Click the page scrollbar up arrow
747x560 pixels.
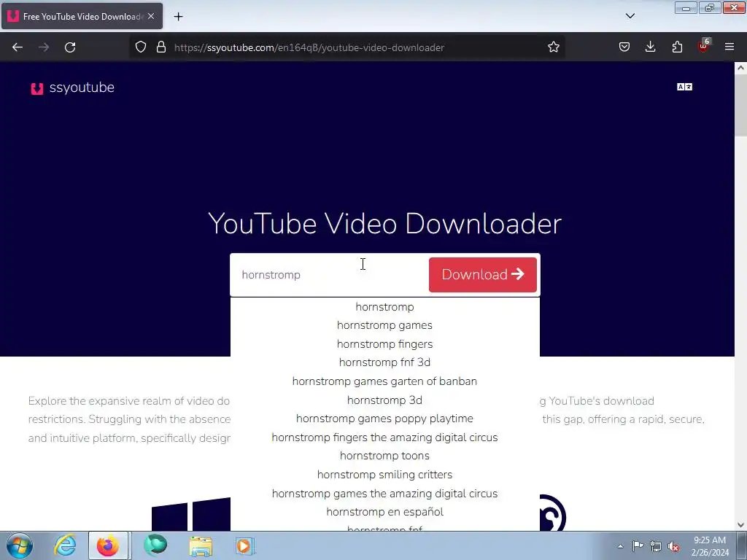[x=740, y=68]
